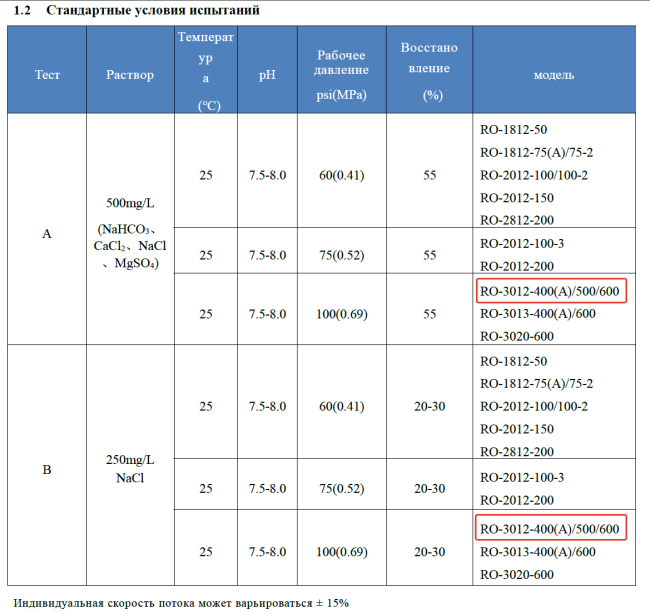Select "RO-2812-200" in the test A models
Viewport: 650px width, 614px height.
pyautogui.click(x=517, y=220)
